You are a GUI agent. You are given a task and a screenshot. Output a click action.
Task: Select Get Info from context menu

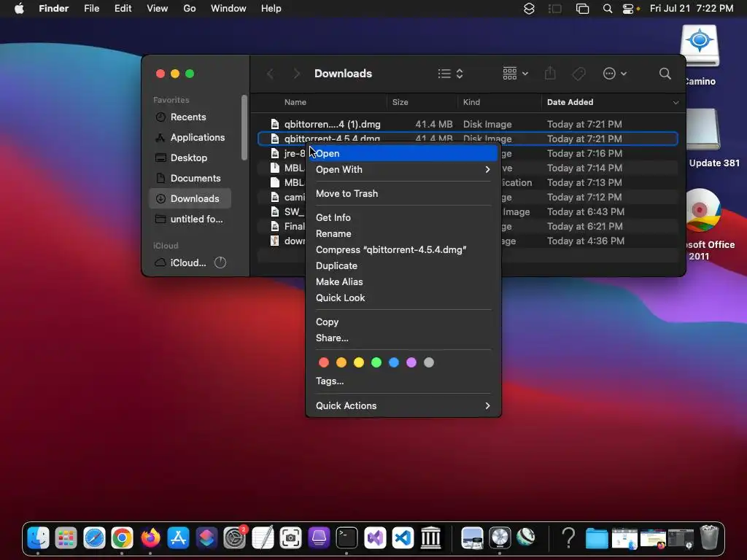pyautogui.click(x=403, y=217)
